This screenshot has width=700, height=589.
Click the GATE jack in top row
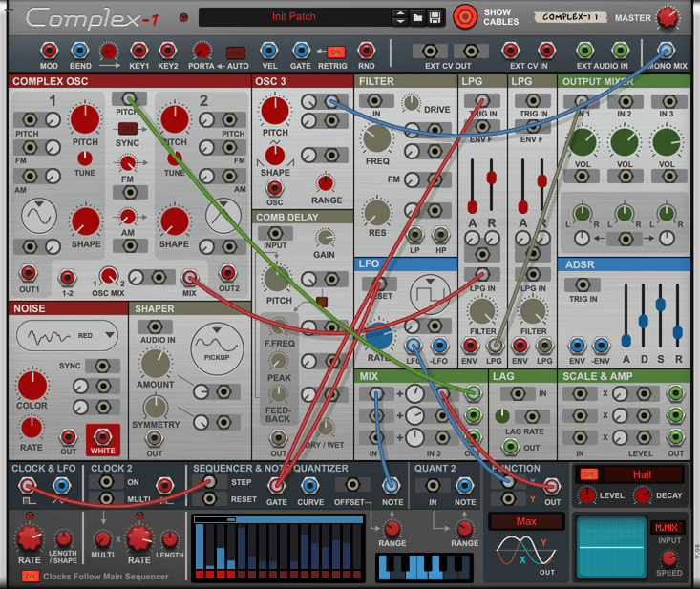click(x=301, y=52)
